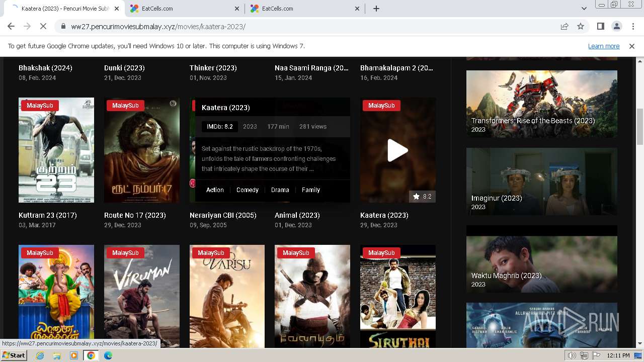Bookmark this page with the star
The image size is (644, 362).
pos(581,26)
